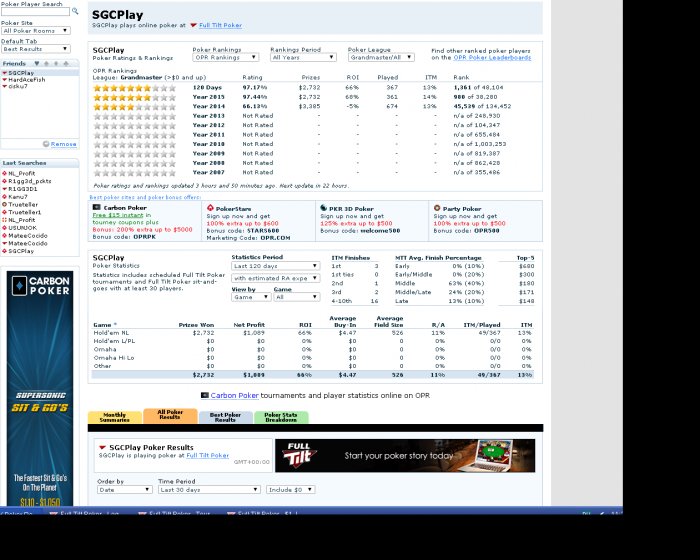Click the Hold'em NL game row

(x=312, y=333)
